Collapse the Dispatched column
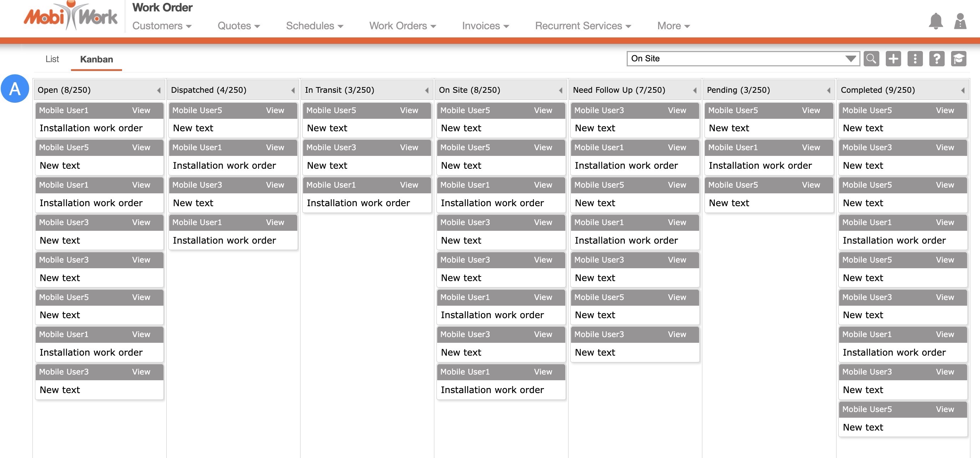Screen dimensions: 980x458 pyautogui.click(x=293, y=90)
